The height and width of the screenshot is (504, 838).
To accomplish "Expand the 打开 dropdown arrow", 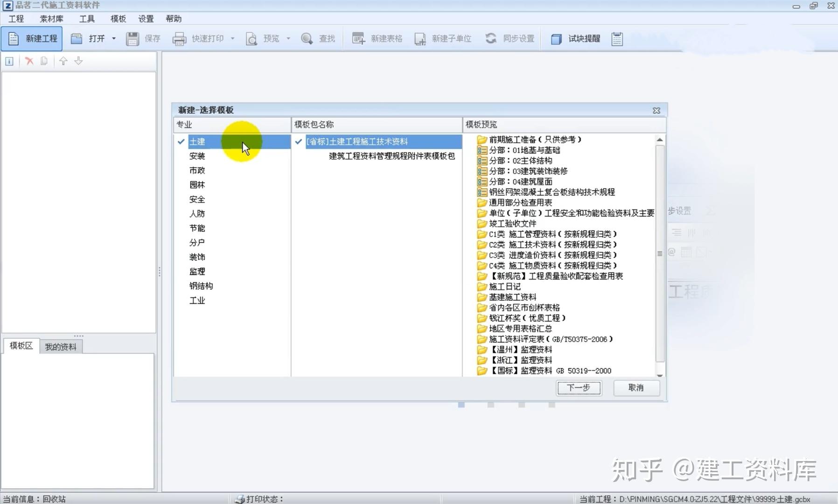I will click(114, 39).
